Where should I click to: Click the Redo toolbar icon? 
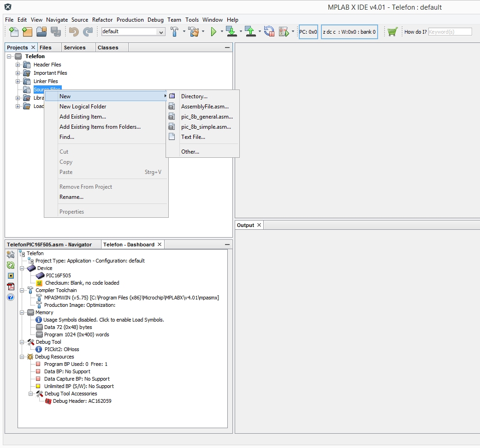(x=88, y=31)
